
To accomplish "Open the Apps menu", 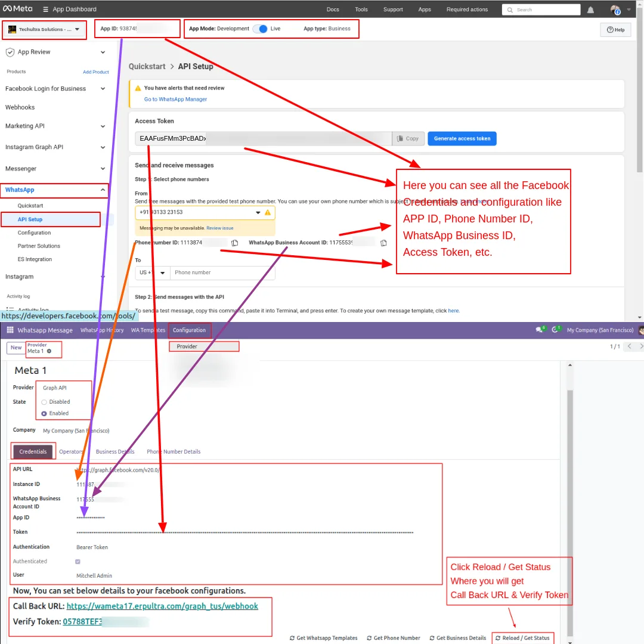I will click(425, 10).
